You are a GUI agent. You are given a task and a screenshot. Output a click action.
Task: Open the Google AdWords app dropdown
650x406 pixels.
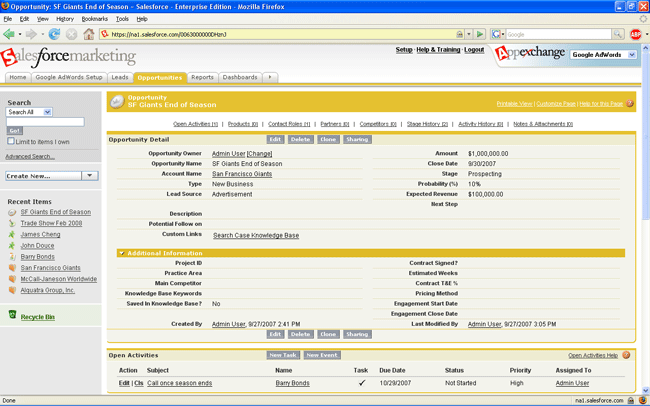tap(603, 55)
